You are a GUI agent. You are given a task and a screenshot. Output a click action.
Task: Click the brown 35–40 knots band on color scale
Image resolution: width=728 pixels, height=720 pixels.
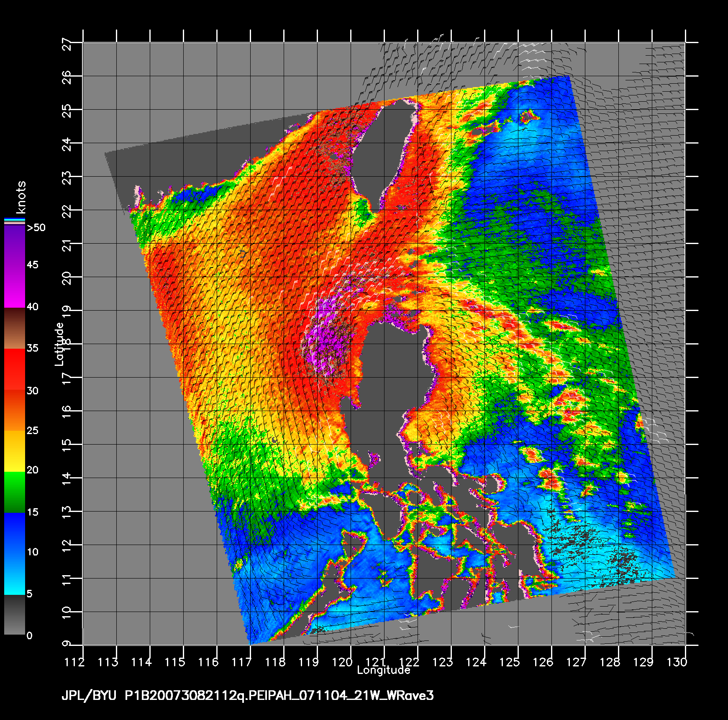15,328
